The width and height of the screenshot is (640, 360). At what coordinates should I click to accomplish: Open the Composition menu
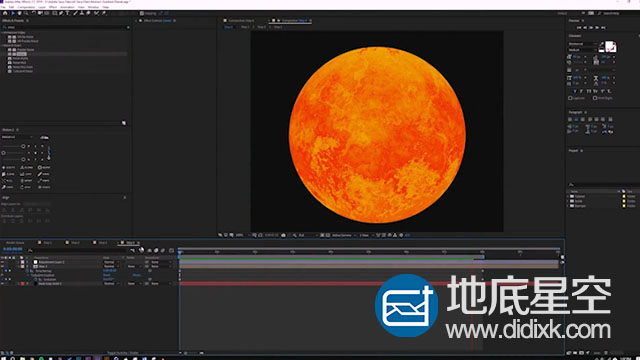[26, 7]
